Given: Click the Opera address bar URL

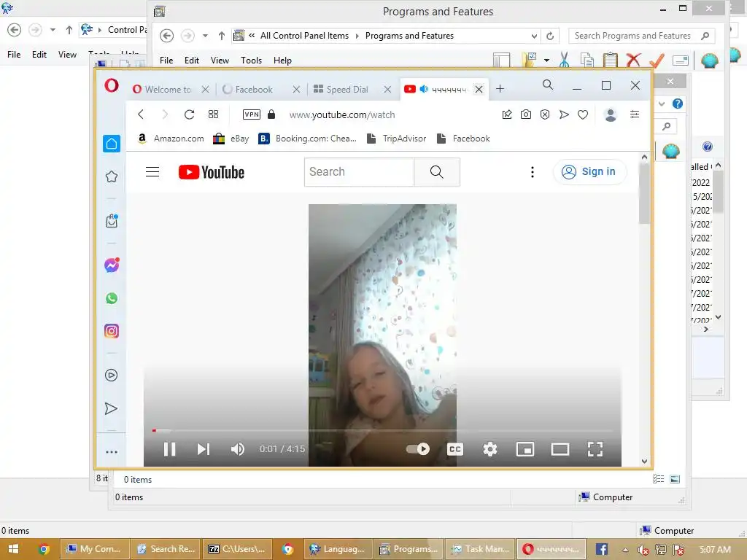Looking at the screenshot, I should pos(342,114).
